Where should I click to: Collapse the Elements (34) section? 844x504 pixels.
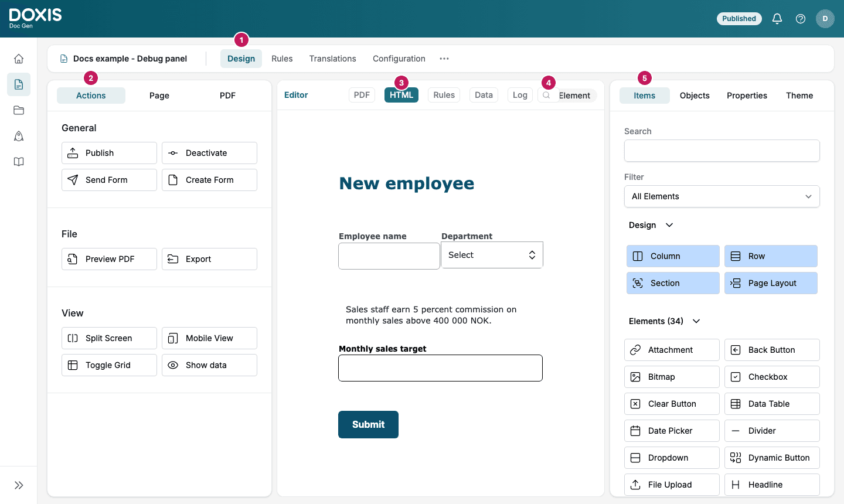(696, 321)
